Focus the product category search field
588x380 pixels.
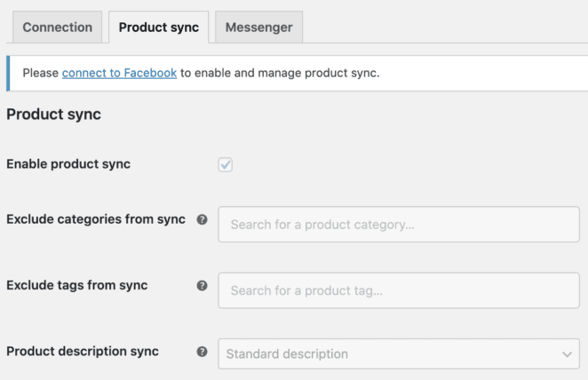(x=398, y=225)
